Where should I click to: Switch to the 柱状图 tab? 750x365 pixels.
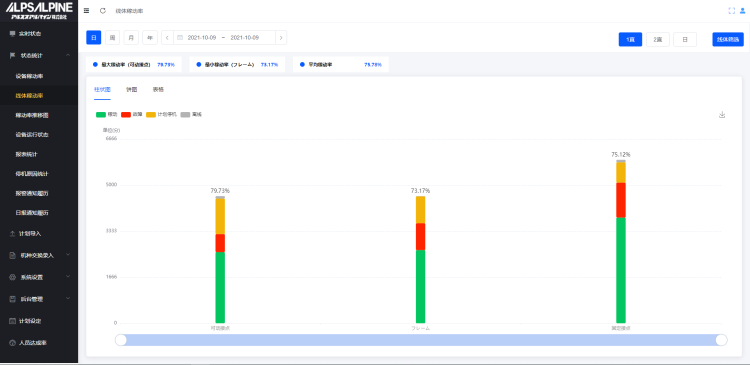(x=102, y=89)
